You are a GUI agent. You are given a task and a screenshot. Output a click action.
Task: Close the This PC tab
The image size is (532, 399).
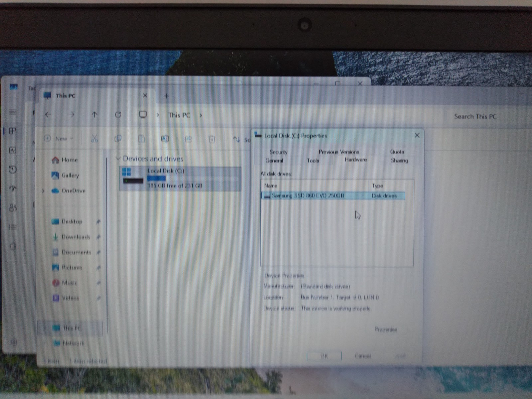(145, 95)
